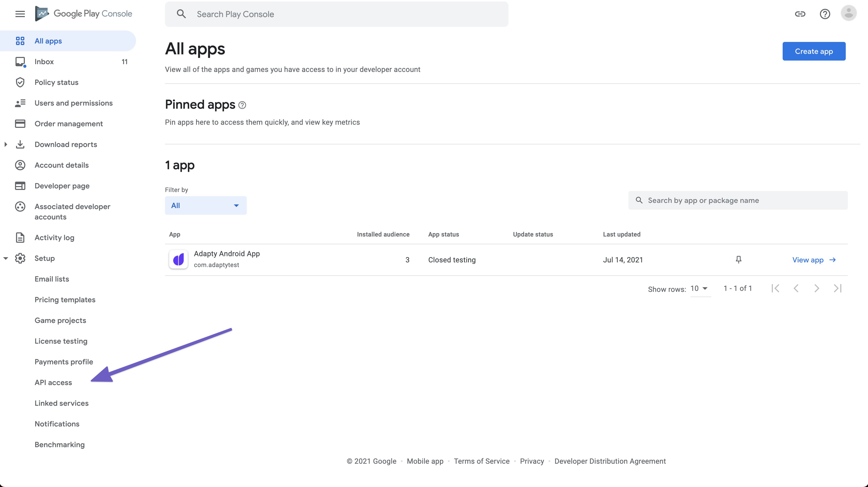
Task: Follow the View app link
Action: [x=814, y=260]
